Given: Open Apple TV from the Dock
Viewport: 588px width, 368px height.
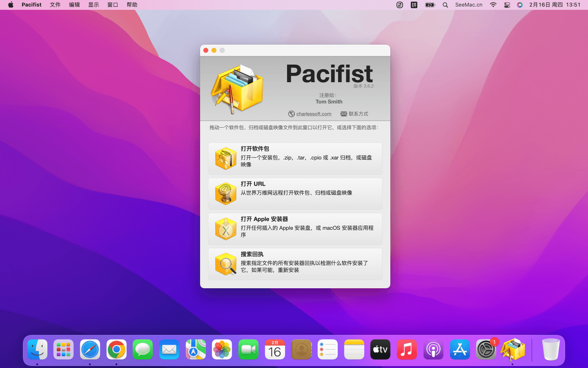Looking at the screenshot, I should [380, 350].
